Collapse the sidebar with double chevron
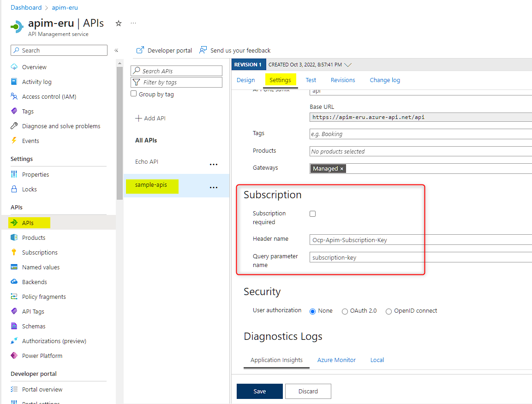Image resolution: width=532 pixels, height=404 pixels. 116,50
